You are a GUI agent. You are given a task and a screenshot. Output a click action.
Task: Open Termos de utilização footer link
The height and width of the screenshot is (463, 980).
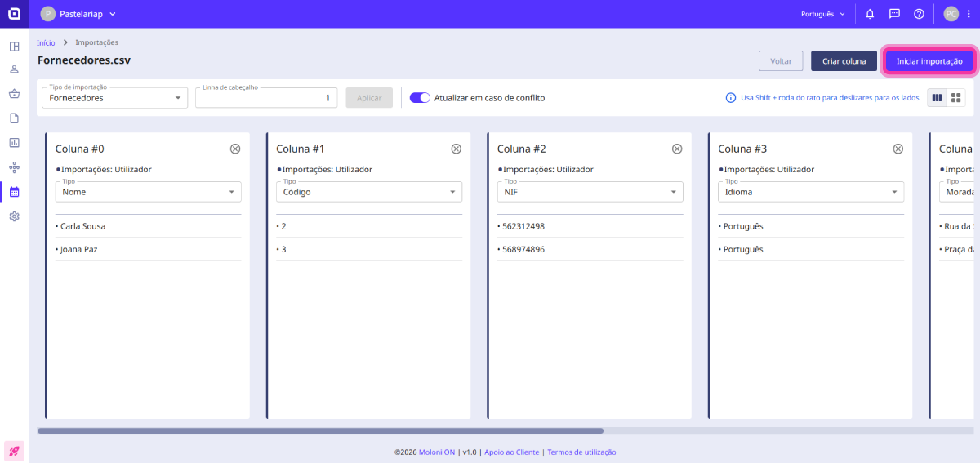click(x=581, y=452)
